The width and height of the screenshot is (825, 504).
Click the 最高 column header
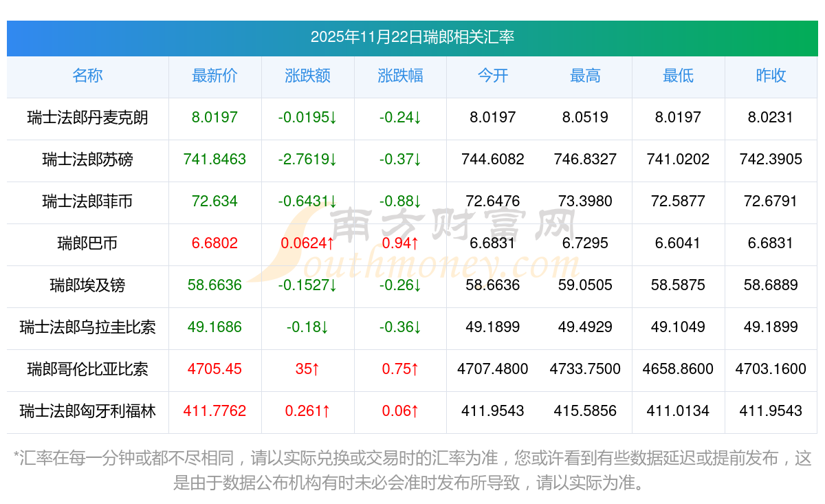(x=585, y=76)
